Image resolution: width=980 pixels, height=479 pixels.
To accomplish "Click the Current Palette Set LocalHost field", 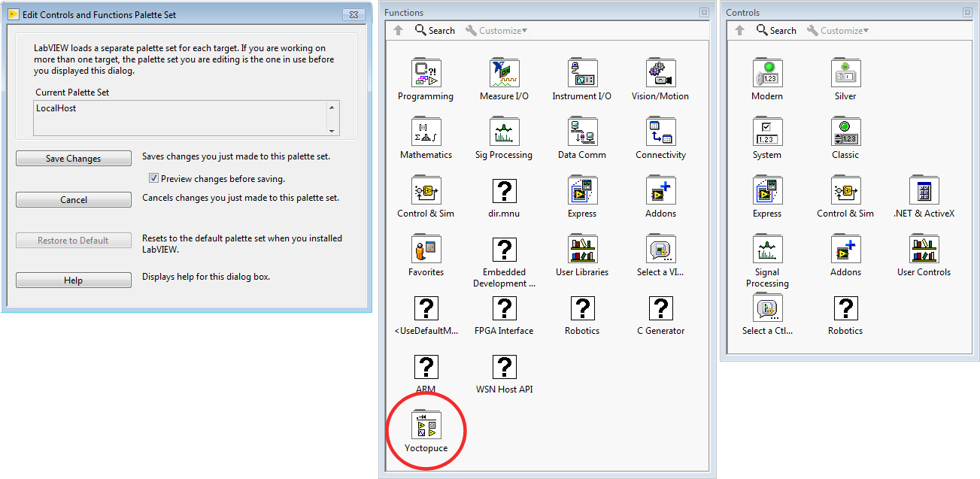I will click(181, 118).
